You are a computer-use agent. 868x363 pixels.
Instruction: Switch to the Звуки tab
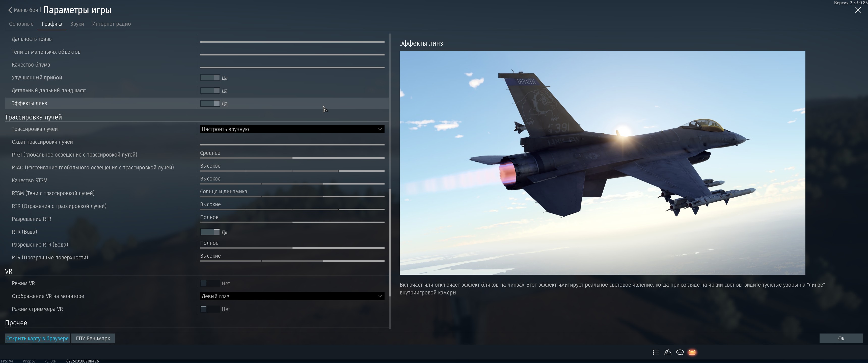tap(77, 24)
